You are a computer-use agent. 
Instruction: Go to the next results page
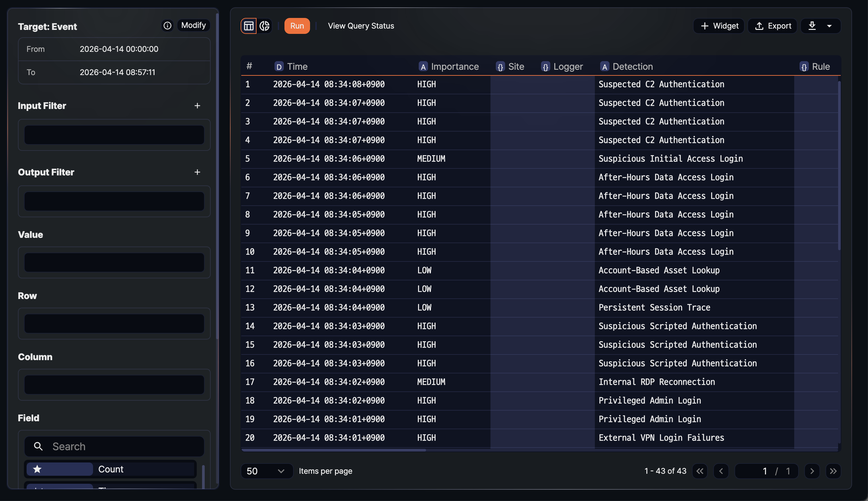812,471
